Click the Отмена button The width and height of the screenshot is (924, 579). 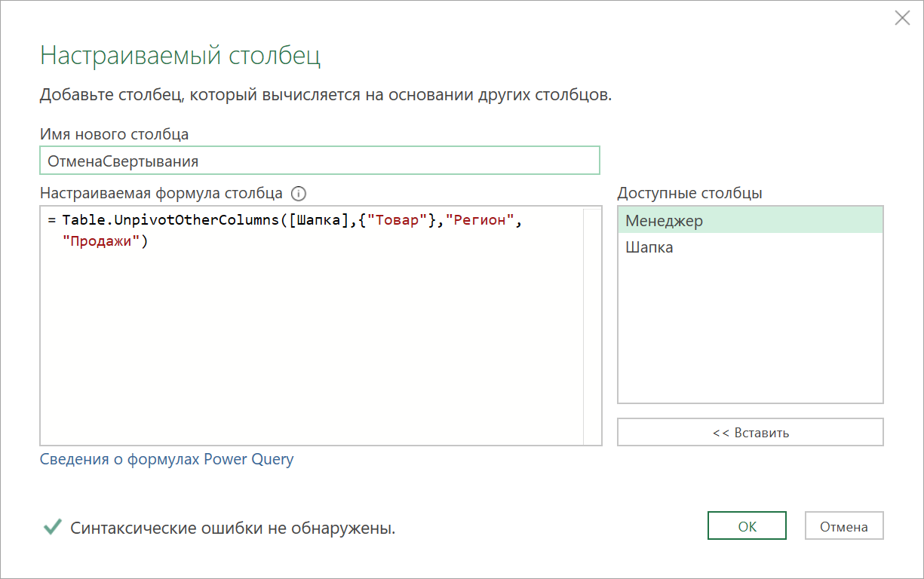pyautogui.click(x=844, y=526)
